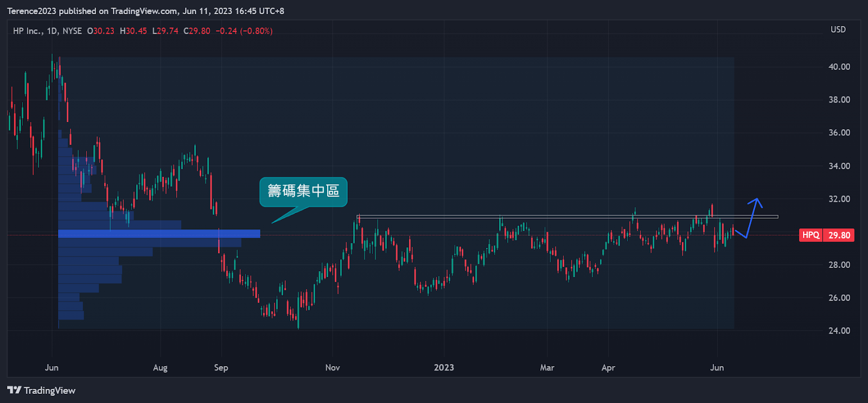Click the 34.00 price axis label
This screenshot has width=868, height=403.
tap(839, 166)
